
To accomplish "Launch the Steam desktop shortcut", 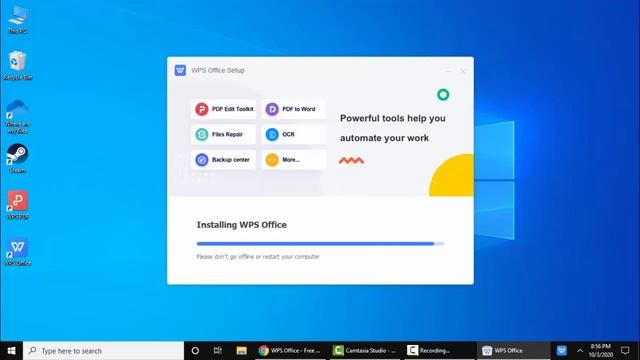I will point(18,158).
